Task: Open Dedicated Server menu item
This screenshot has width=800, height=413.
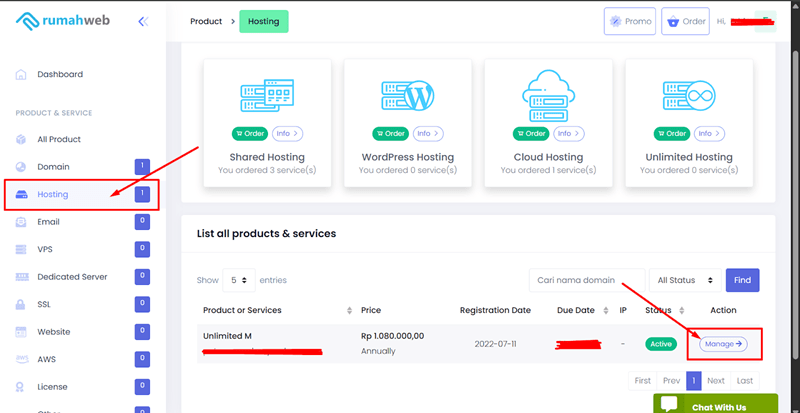Action: (72, 277)
